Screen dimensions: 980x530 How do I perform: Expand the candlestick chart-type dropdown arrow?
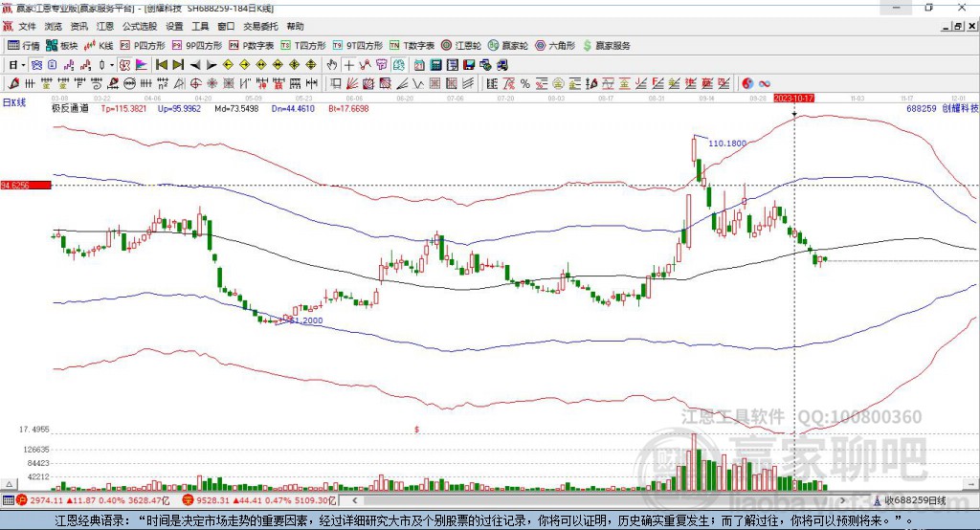pyautogui.click(x=112, y=64)
